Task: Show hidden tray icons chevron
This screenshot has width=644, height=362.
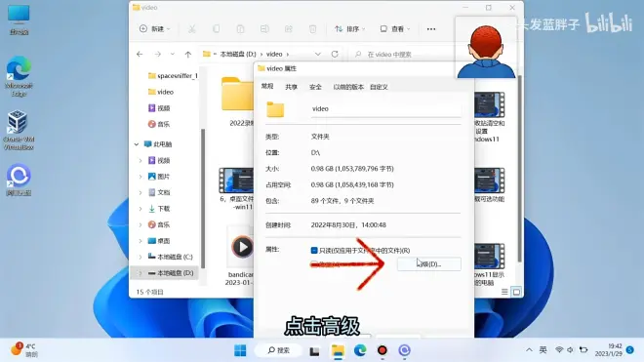Action: pyautogui.click(x=529, y=350)
